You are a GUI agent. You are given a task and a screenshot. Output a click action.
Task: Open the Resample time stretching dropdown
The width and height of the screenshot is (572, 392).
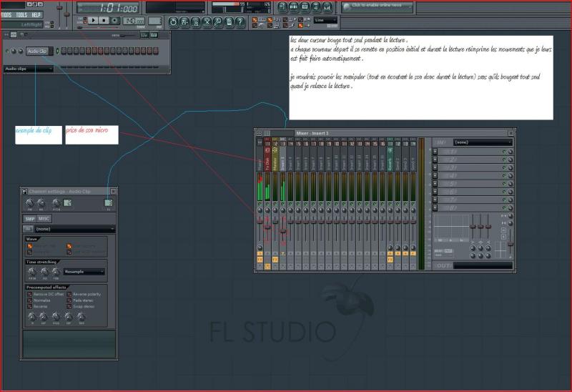[84, 272]
